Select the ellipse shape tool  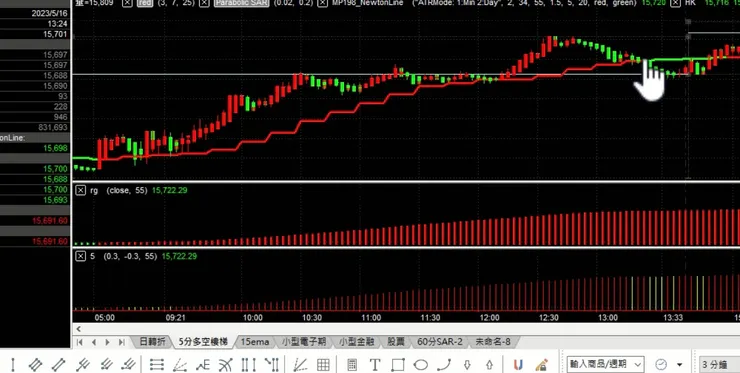click(420, 365)
